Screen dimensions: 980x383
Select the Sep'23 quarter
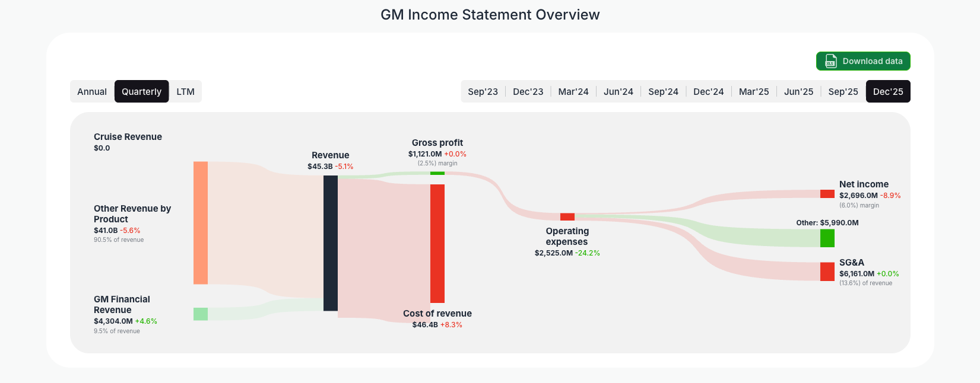(483, 91)
